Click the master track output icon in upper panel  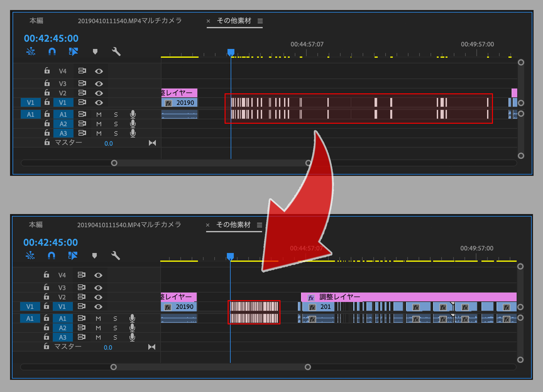point(152,143)
